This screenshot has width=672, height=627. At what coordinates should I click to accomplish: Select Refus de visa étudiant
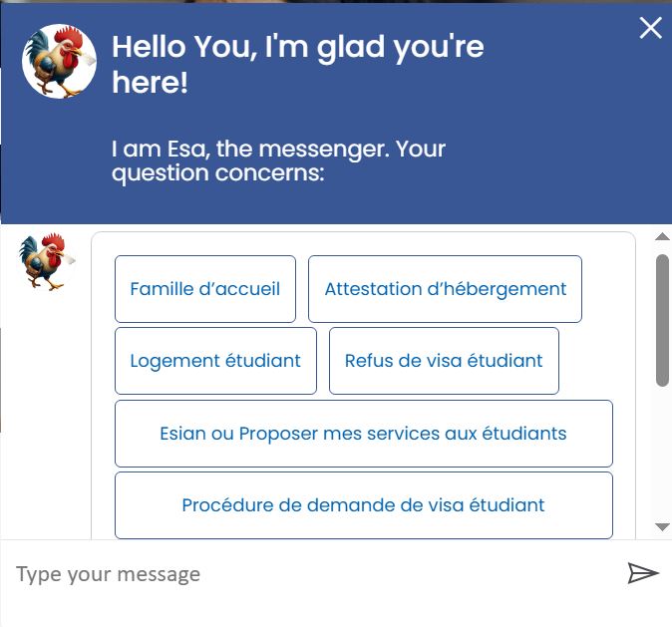point(444,361)
